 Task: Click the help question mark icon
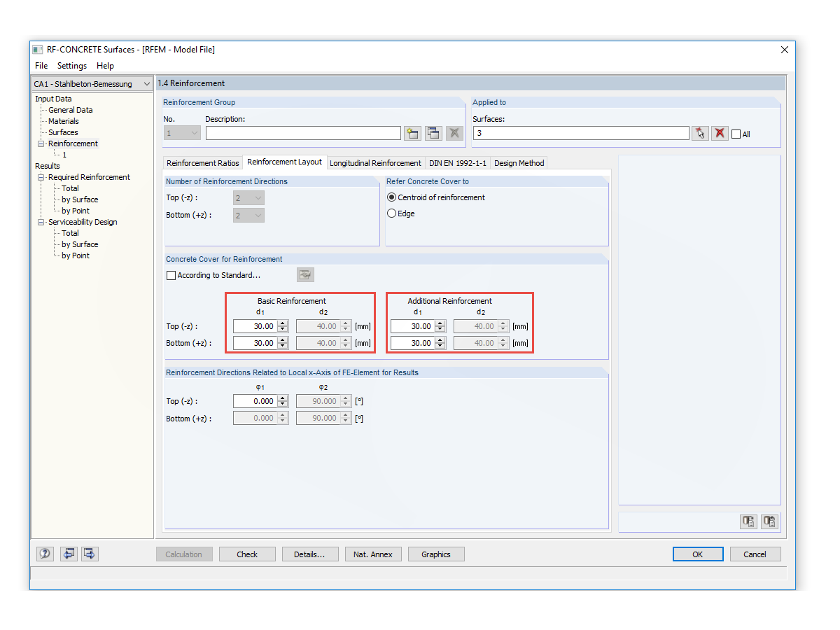pos(45,554)
